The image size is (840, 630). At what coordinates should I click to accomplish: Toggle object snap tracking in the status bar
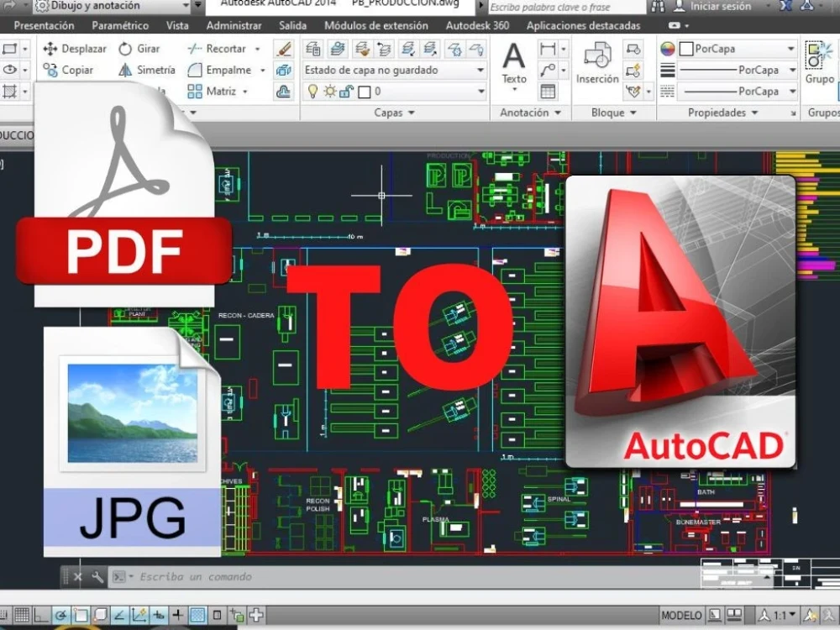point(119,615)
